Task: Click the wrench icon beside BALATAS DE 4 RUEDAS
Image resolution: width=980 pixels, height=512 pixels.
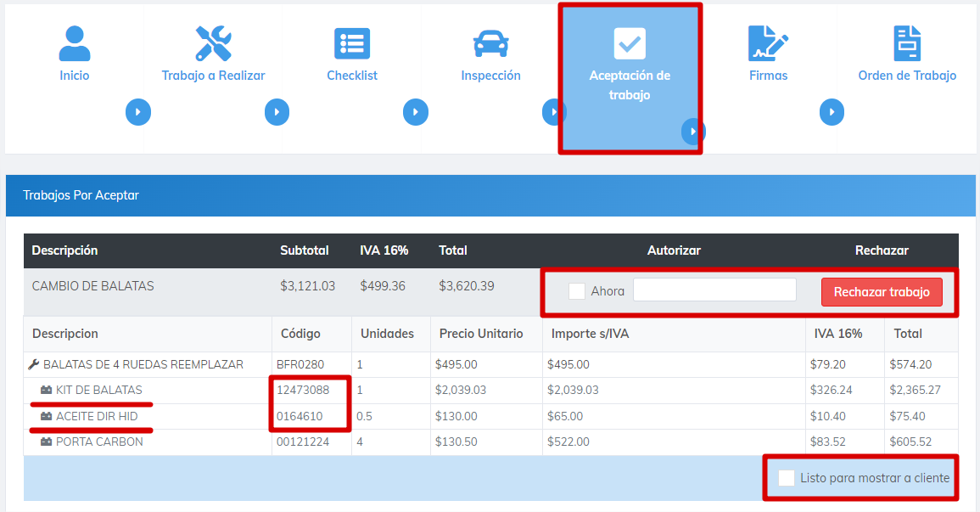Action: click(34, 365)
